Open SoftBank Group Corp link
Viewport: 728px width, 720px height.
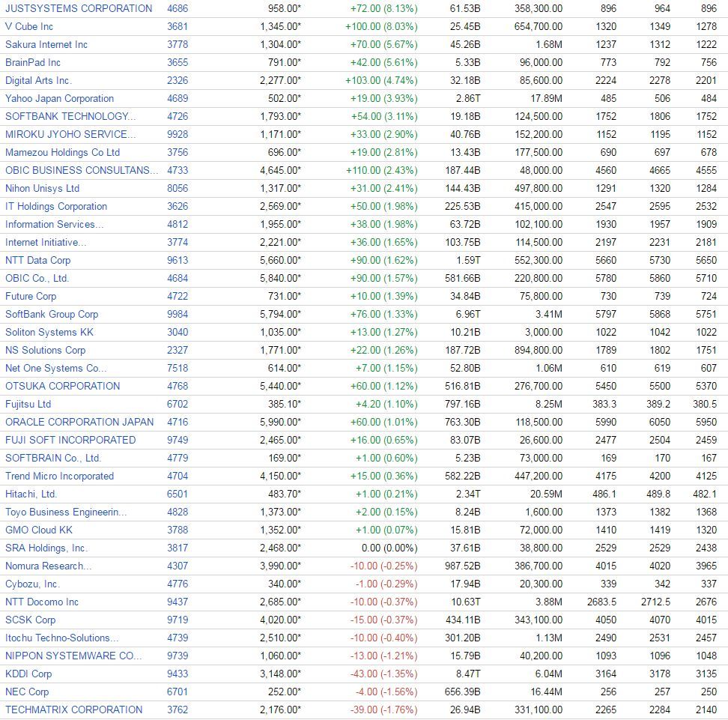click(x=52, y=315)
